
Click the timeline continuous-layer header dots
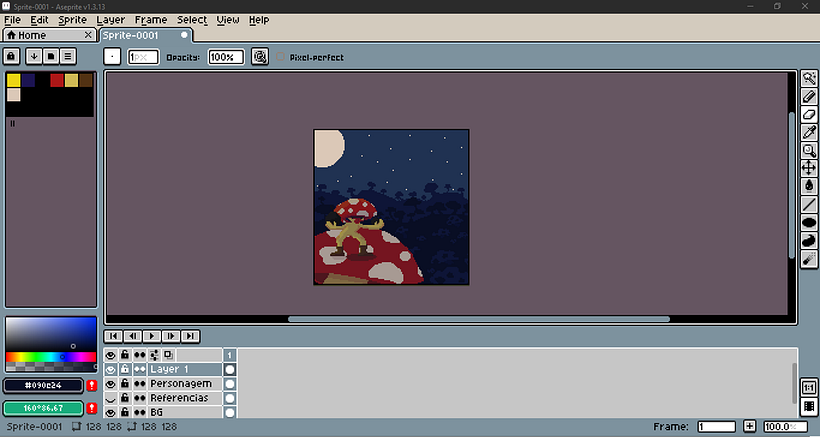click(x=140, y=355)
